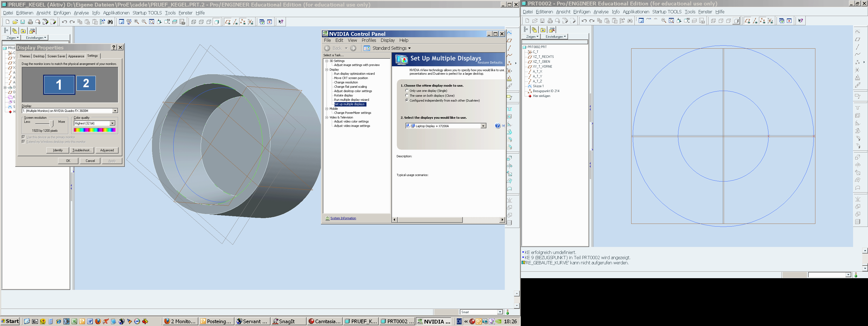Refit view icon in PRUEF_KEGEL toolbar
868x326 pixels.
tap(152, 22)
